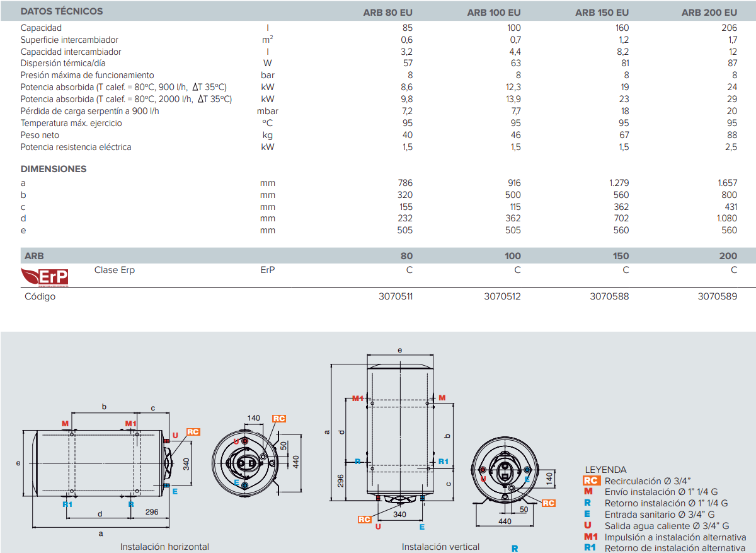Click the Capacidad intercambiador row label

[x=71, y=52]
